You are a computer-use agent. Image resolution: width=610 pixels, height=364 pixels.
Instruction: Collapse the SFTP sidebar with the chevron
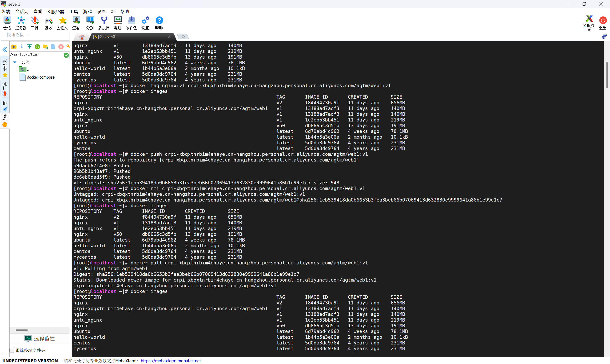pyautogui.click(x=5, y=50)
